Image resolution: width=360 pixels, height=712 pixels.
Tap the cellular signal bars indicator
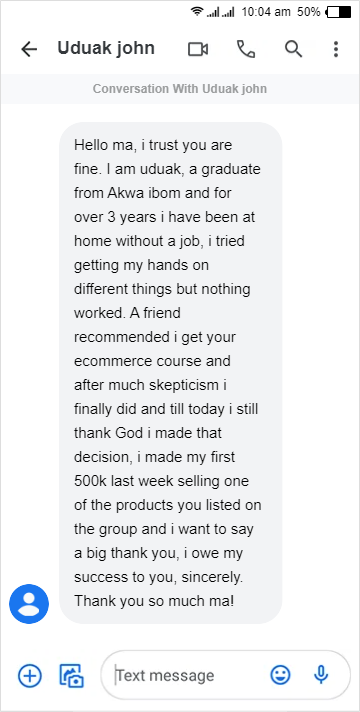pos(220,12)
